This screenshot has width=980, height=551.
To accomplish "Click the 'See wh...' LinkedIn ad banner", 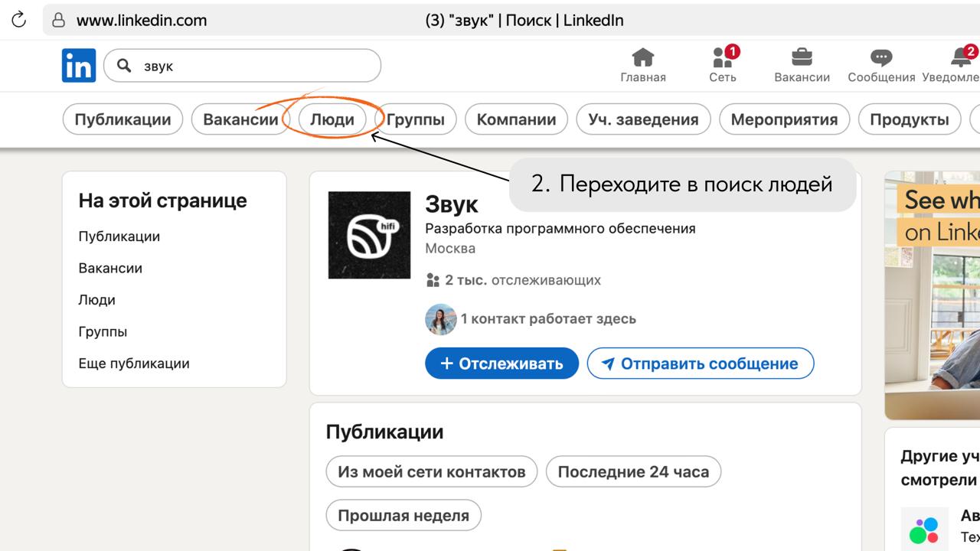I will pos(932,295).
